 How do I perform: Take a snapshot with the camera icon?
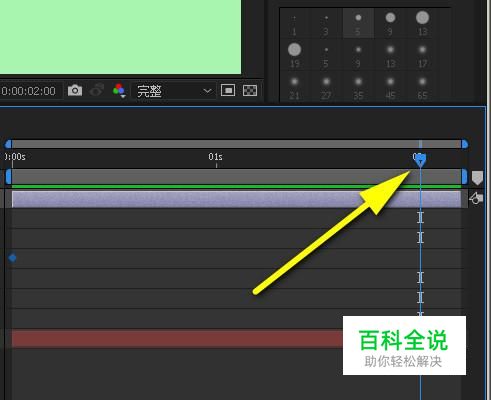[75, 90]
